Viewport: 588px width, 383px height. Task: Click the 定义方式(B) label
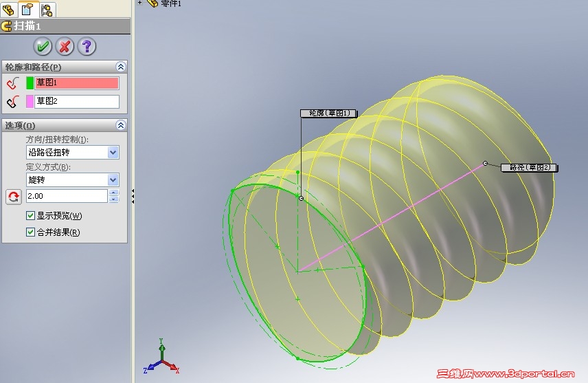[48, 167]
